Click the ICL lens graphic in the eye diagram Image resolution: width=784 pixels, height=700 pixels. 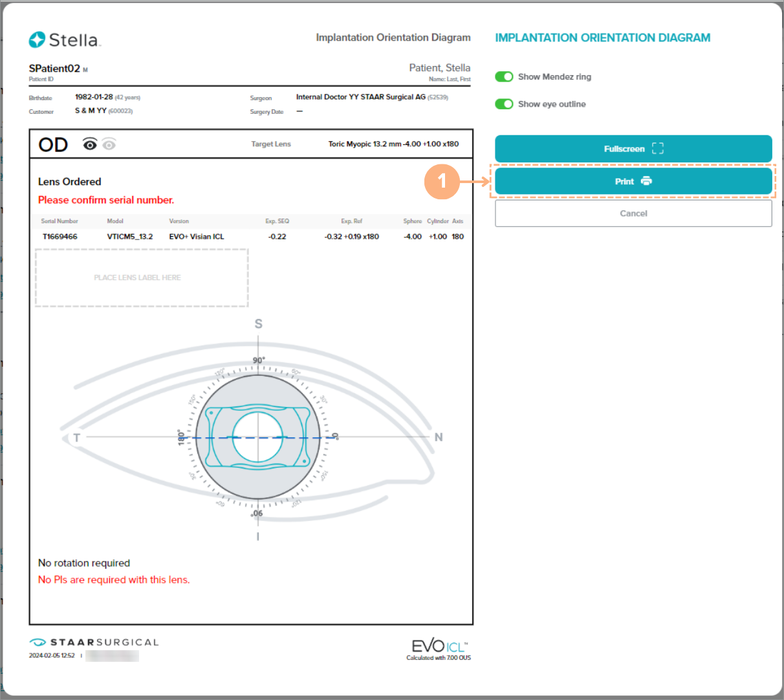click(x=257, y=437)
